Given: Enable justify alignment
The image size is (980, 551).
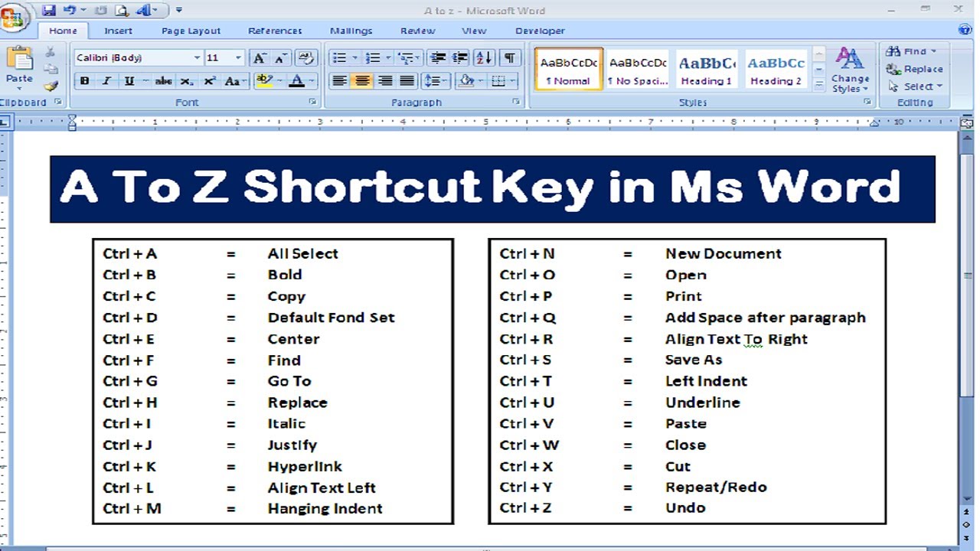Looking at the screenshot, I should coord(406,81).
